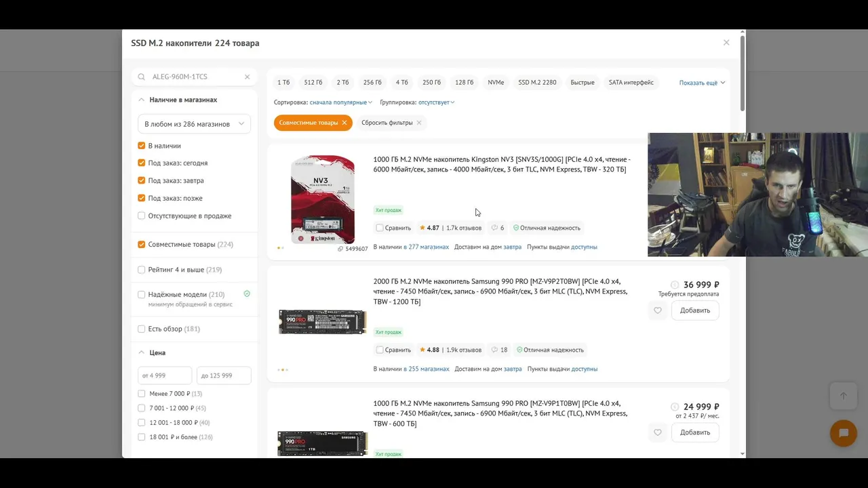The width and height of the screenshot is (868, 488).
Task: Open grouping dropdown отсутствует
Action: tap(436, 102)
